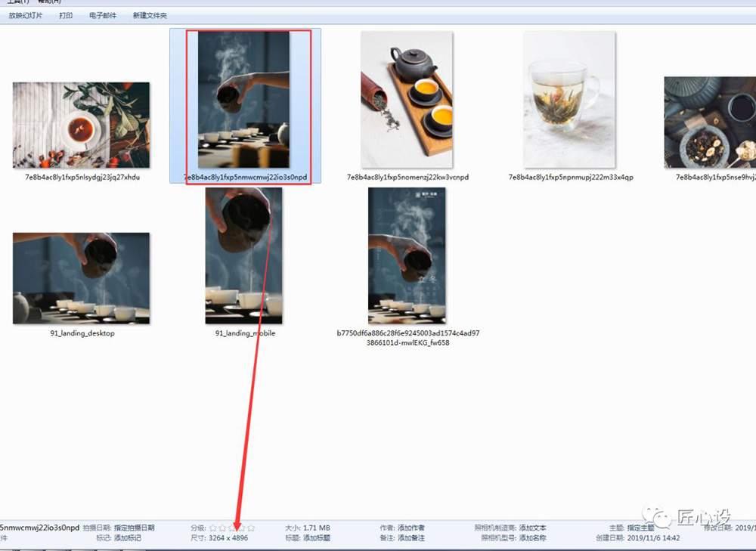
Task: Start the 放映幻灯片 slideshow
Action: [x=26, y=15]
